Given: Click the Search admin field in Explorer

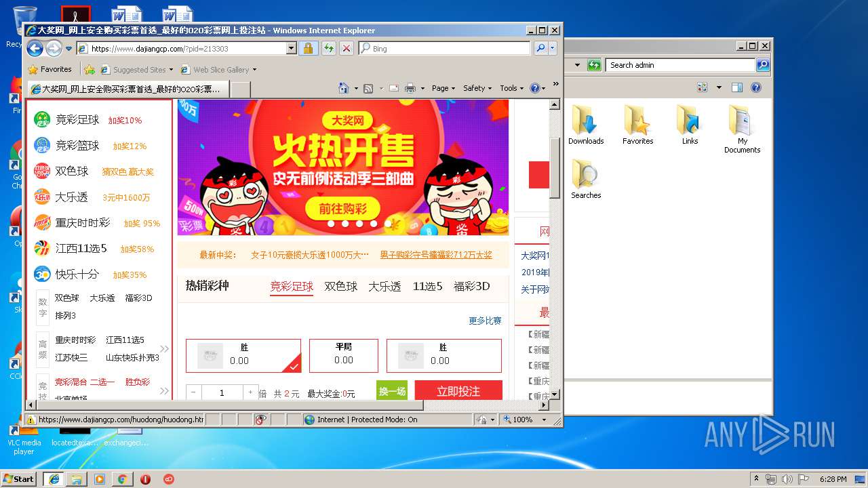Looking at the screenshot, I should [x=680, y=65].
